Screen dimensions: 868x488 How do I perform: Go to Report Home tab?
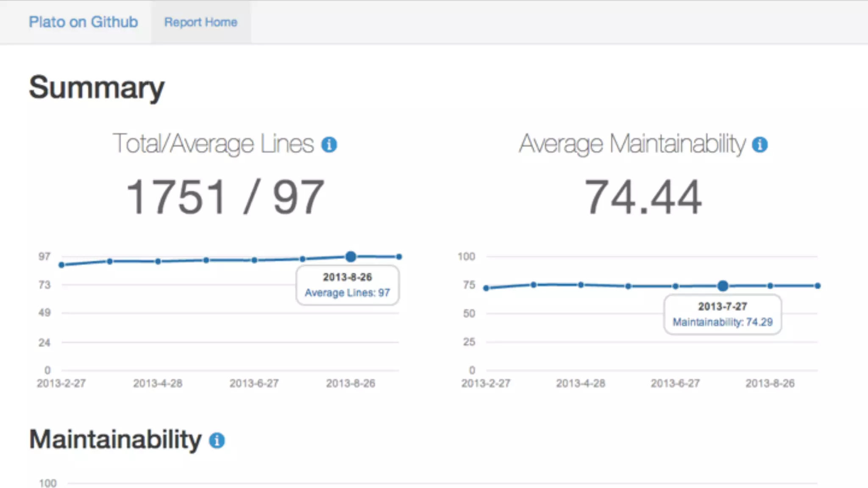[x=200, y=22]
